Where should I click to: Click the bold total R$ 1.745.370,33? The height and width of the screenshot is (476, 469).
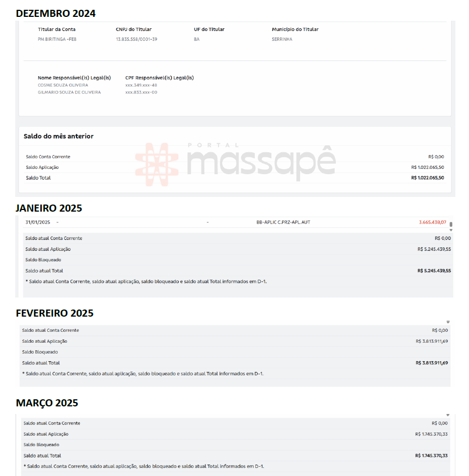(x=431, y=456)
